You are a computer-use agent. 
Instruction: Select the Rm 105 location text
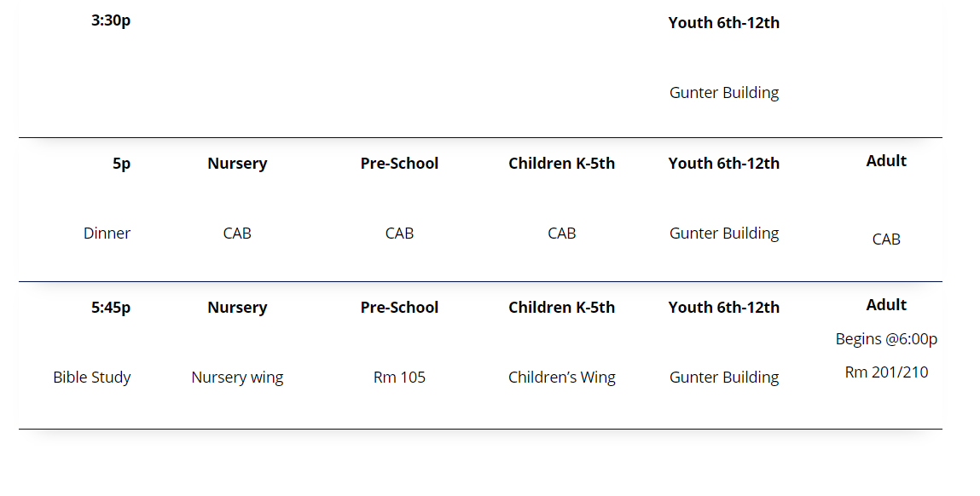pos(399,378)
